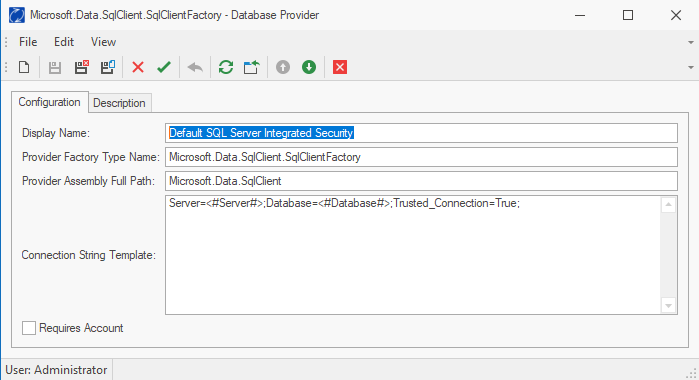Click the green refresh arrows icon

pyautogui.click(x=226, y=67)
